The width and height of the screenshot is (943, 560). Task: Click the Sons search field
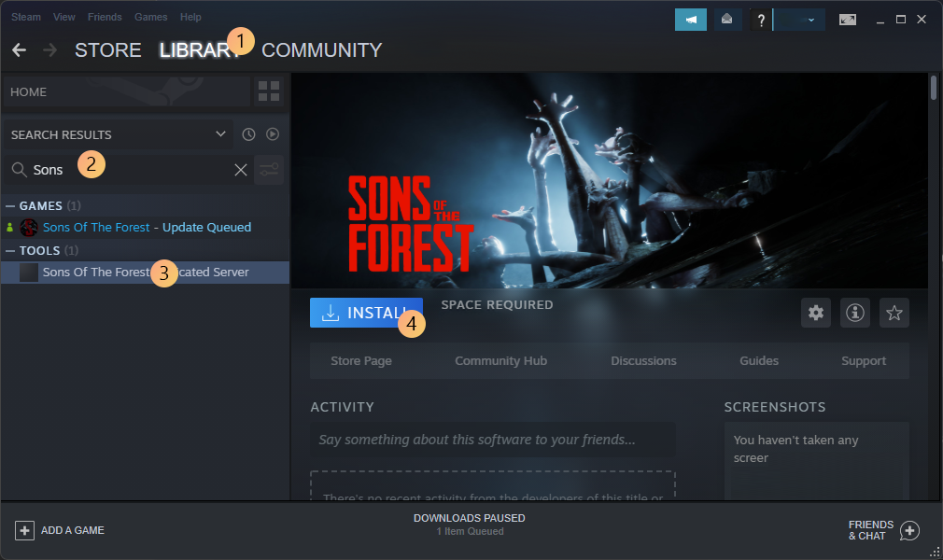coord(129,170)
